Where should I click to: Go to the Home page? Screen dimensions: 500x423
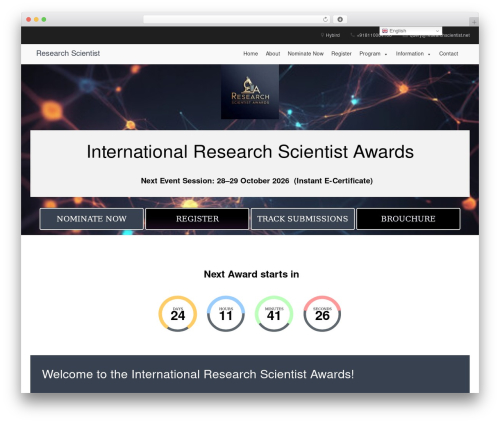point(250,54)
